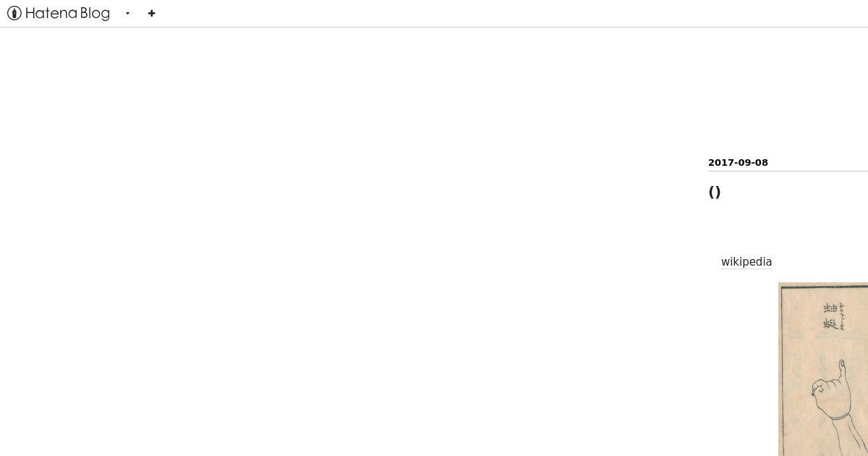Select the month 09 in the post date
The image size is (868, 456).
pyautogui.click(x=744, y=162)
